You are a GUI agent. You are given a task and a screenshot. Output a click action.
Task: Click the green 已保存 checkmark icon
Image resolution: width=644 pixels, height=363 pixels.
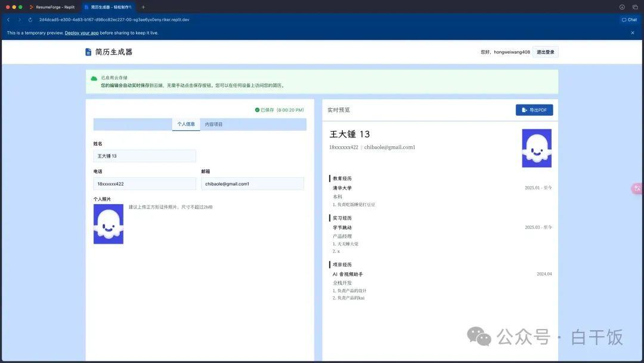click(257, 110)
